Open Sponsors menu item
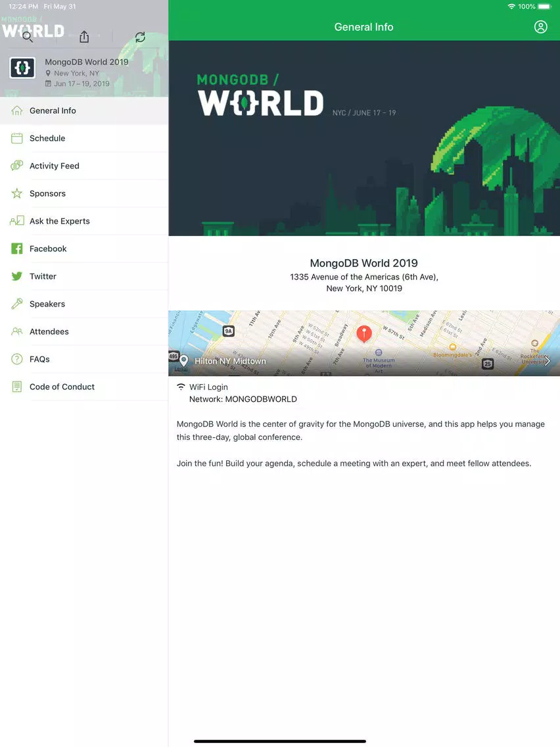Screen dimensions: 560x747 (x=84, y=193)
